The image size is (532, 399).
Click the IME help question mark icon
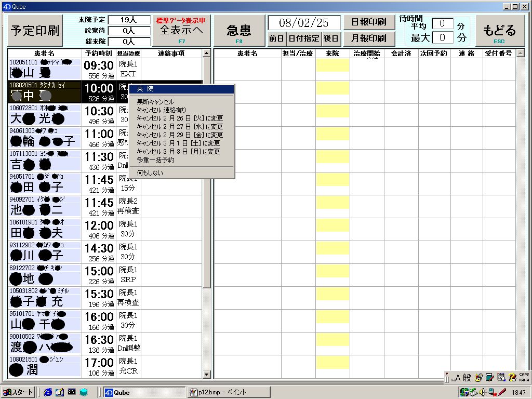(512, 378)
